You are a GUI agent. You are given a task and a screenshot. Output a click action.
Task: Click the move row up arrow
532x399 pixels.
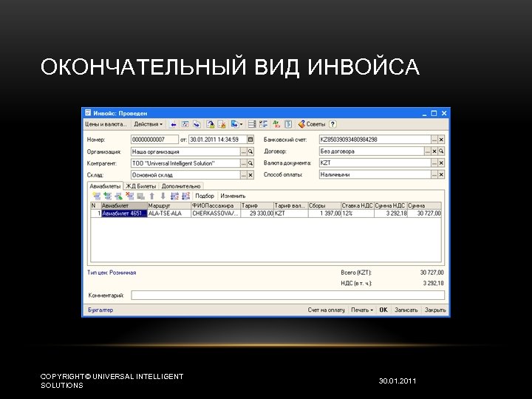click(152, 196)
